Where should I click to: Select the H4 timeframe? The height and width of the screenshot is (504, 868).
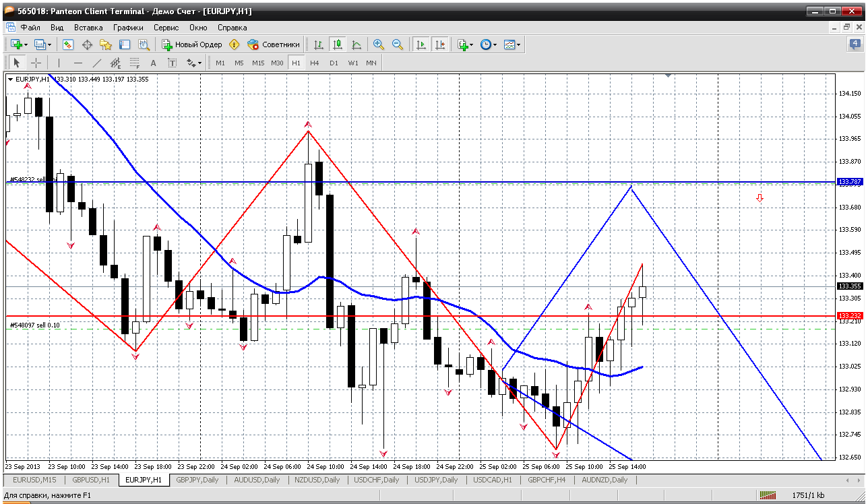tap(315, 63)
